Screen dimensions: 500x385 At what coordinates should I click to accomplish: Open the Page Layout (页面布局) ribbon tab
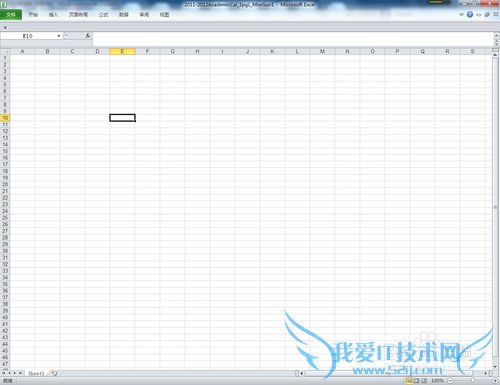78,15
